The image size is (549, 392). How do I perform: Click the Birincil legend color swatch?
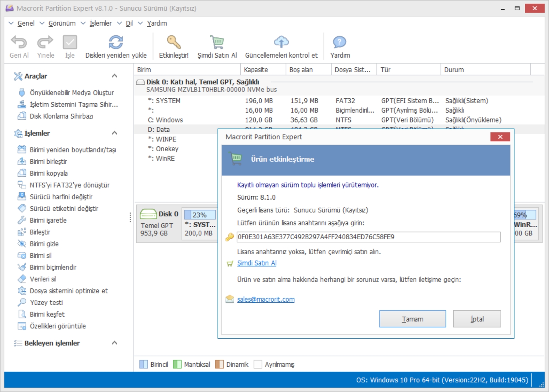click(x=143, y=364)
